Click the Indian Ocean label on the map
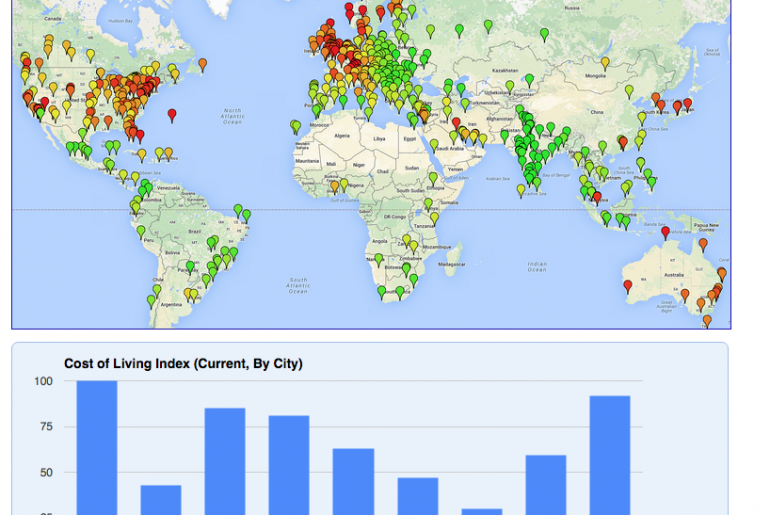Viewport: 770px width, 515px height. pyautogui.click(x=536, y=266)
